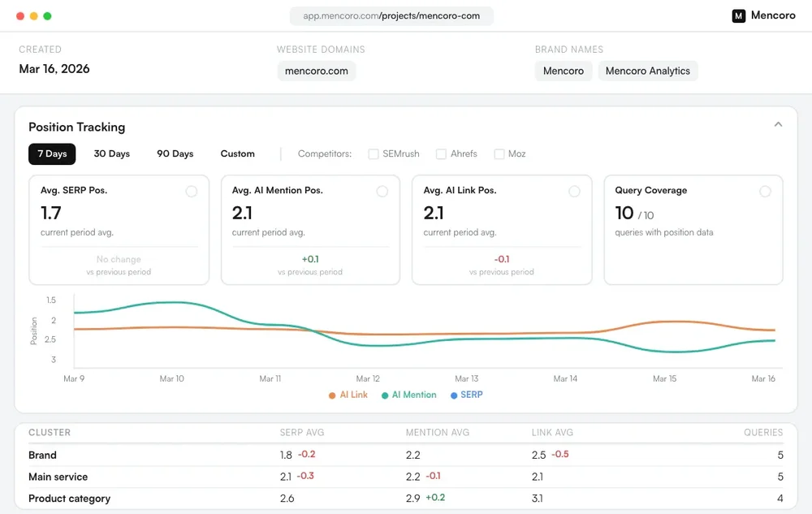812x514 pixels.
Task: Click the Mencoro brand name chip
Action: [564, 71]
